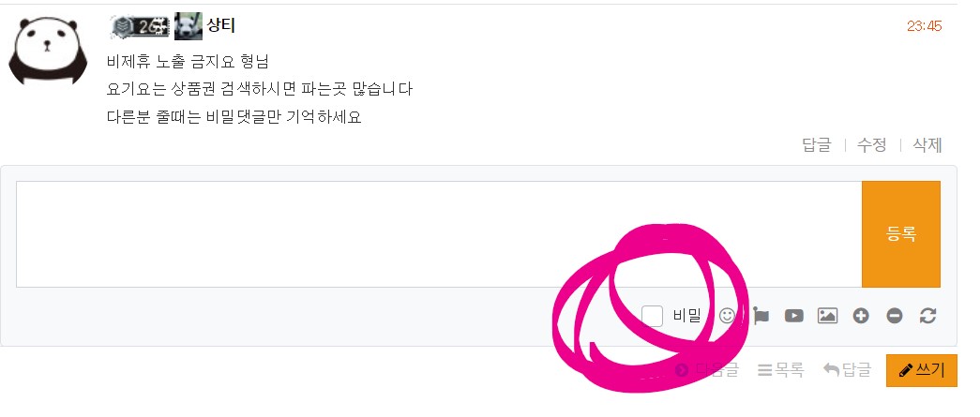The width and height of the screenshot is (980, 417).
Task: Open the smiley emoticon picker
Action: [x=727, y=316]
